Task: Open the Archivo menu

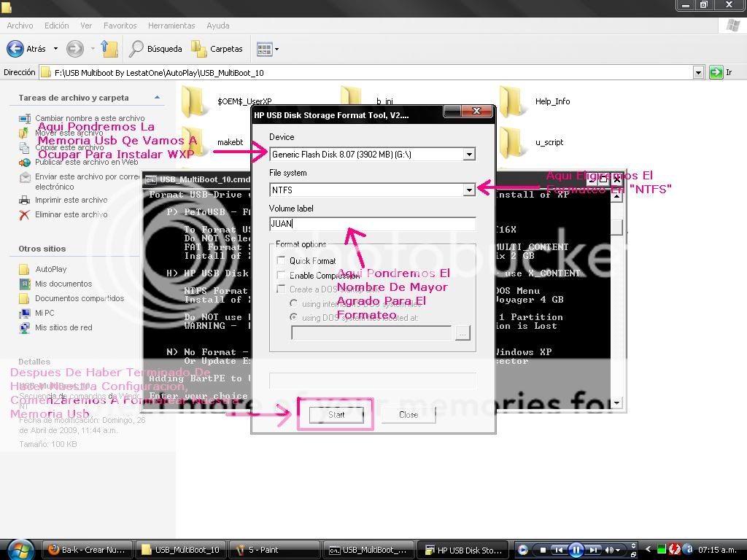Action: pos(20,26)
